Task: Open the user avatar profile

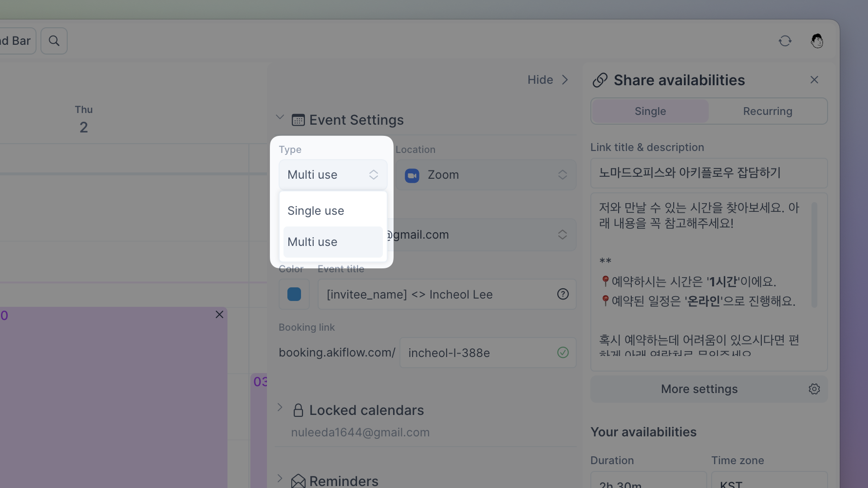Action: click(x=817, y=41)
